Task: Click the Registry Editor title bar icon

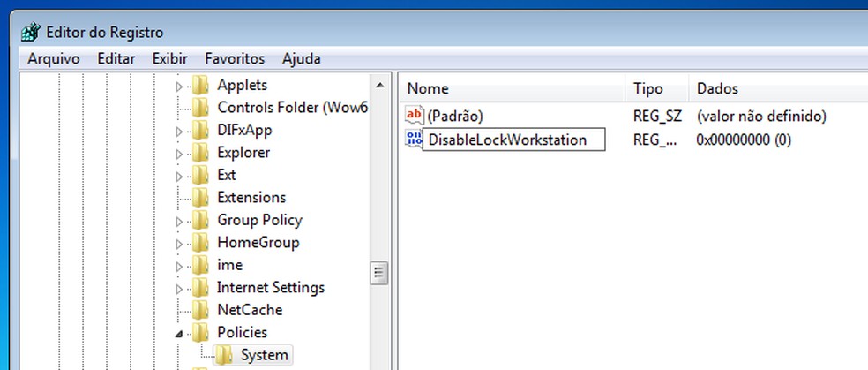Action: pos(29,33)
